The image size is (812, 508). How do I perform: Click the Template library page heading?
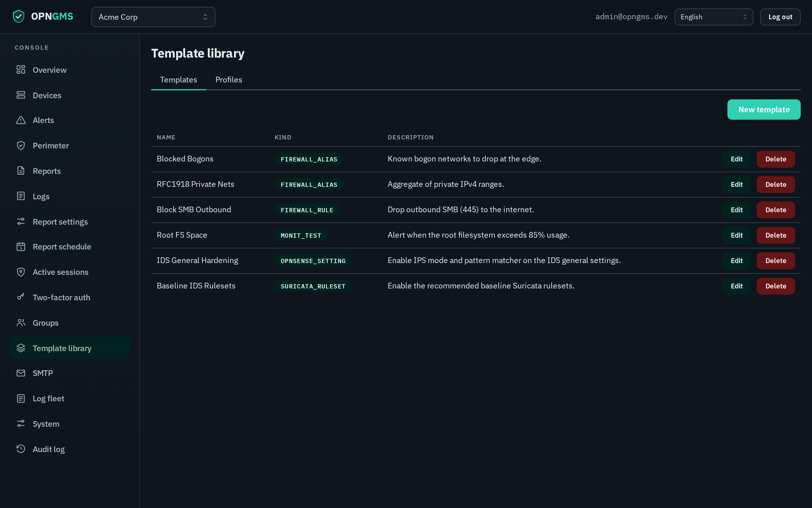(198, 53)
